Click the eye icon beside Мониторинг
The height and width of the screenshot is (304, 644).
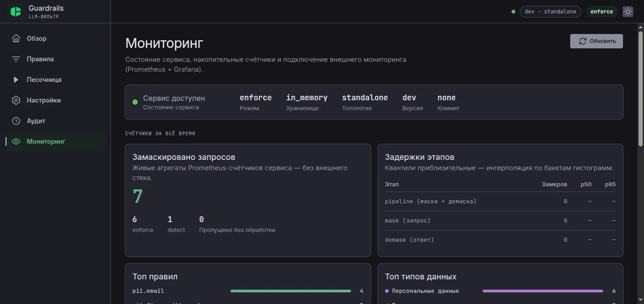[x=16, y=141]
